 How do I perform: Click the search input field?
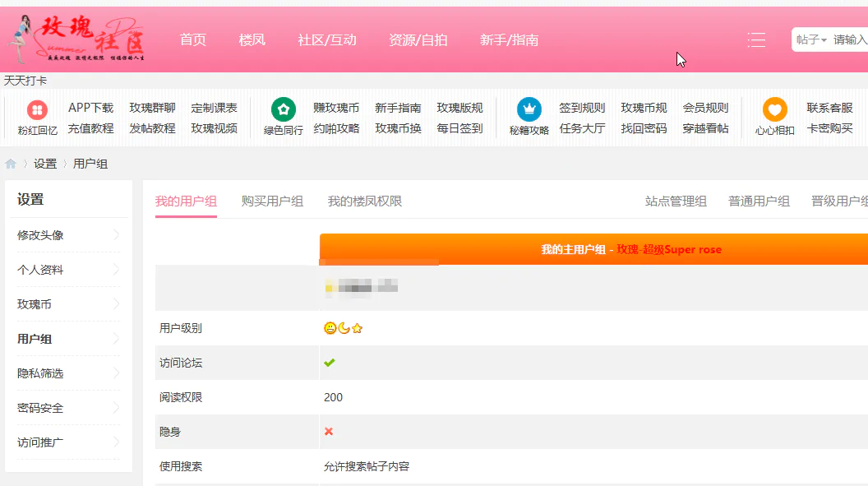[850, 39]
